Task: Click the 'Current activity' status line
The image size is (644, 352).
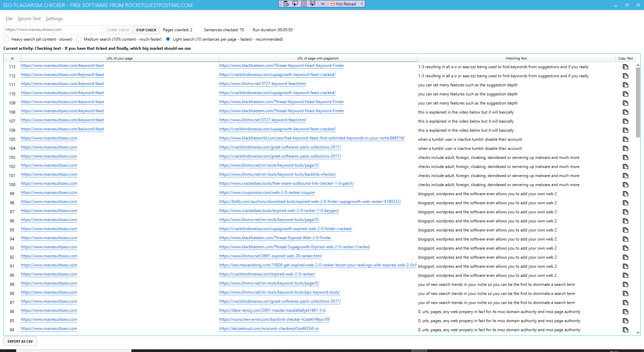Action: click(97, 48)
